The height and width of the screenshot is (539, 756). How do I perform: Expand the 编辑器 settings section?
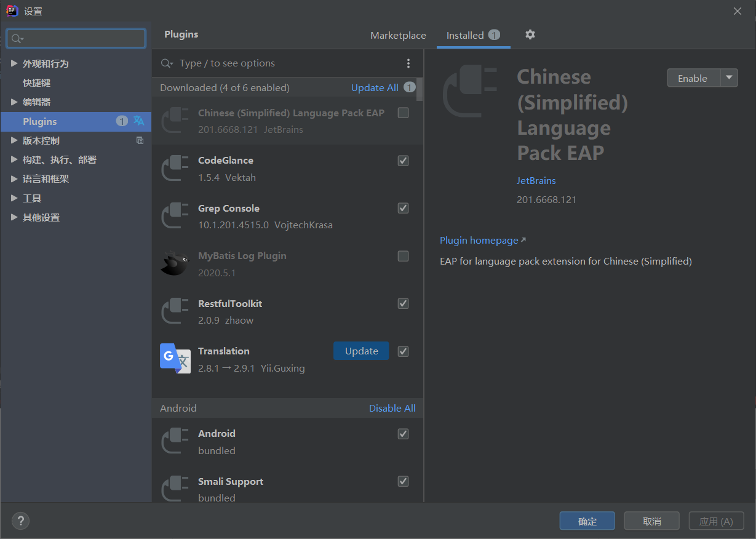pos(15,102)
